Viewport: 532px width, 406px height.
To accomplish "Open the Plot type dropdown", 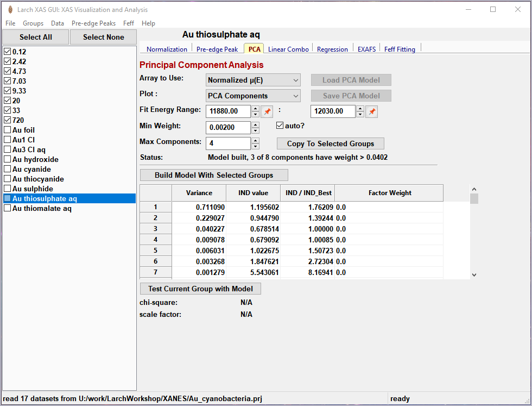I will pos(253,96).
